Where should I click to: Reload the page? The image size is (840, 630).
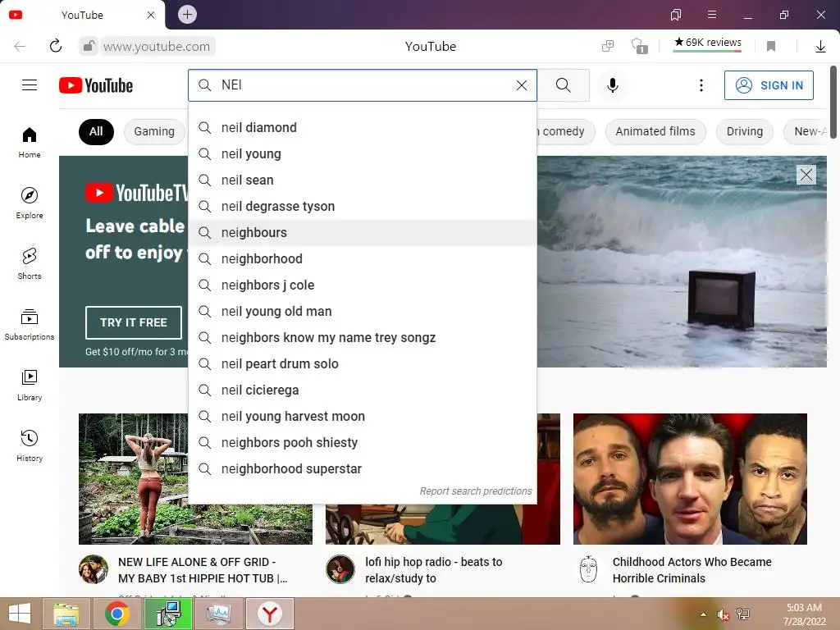pos(55,46)
